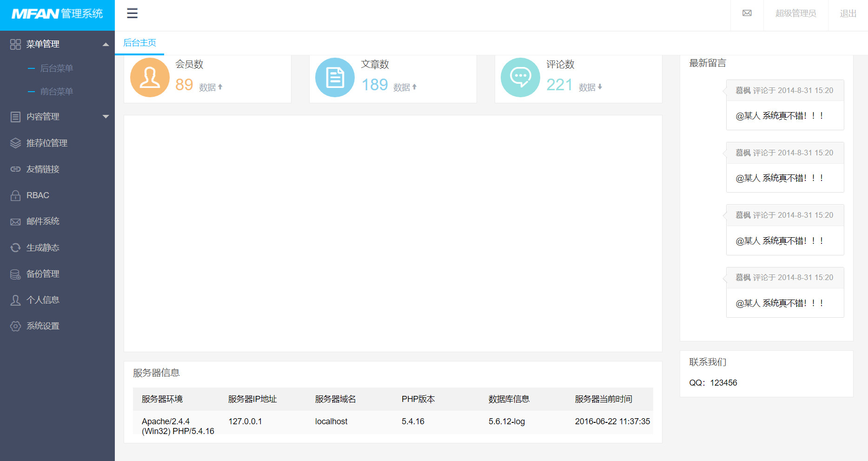
Task: Click the up arrow beside 189 数据
Action: point(414,87)
